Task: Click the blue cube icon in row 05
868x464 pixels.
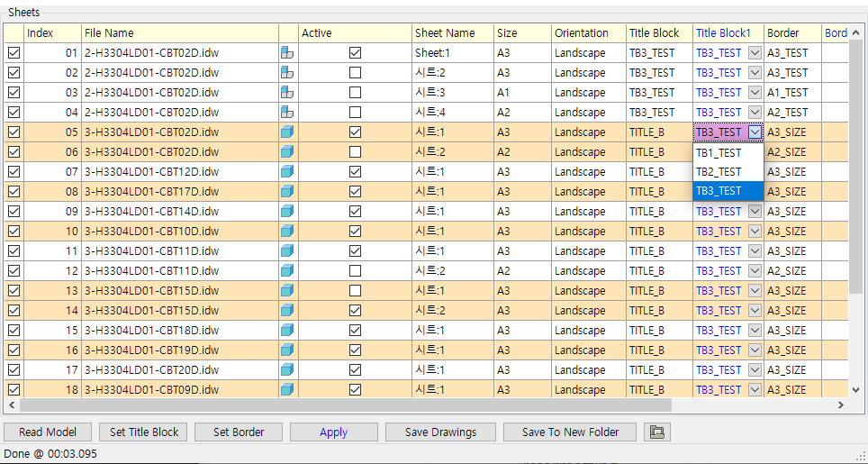Action: pyautogui.click(x=288, y=132)
